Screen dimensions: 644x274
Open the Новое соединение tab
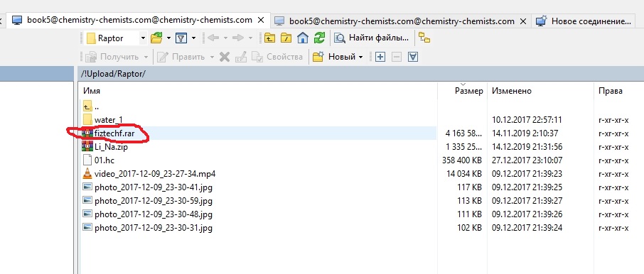[584, 21]
